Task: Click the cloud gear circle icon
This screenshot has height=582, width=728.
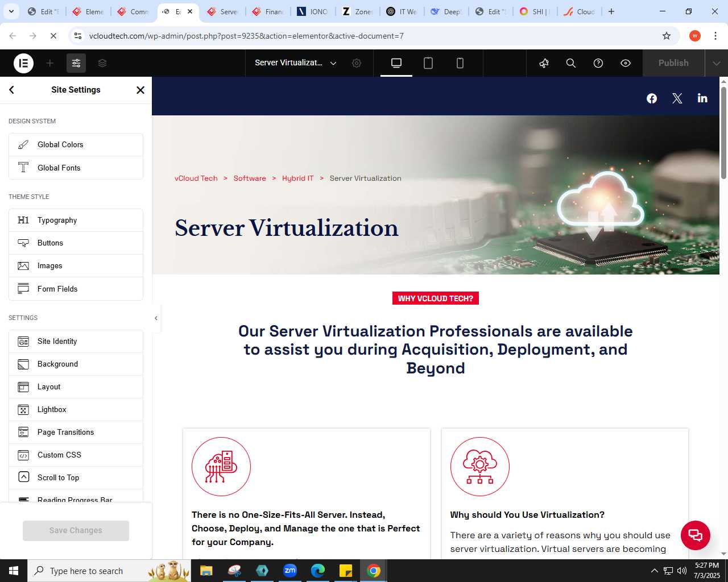Action: tap(480, 467)
